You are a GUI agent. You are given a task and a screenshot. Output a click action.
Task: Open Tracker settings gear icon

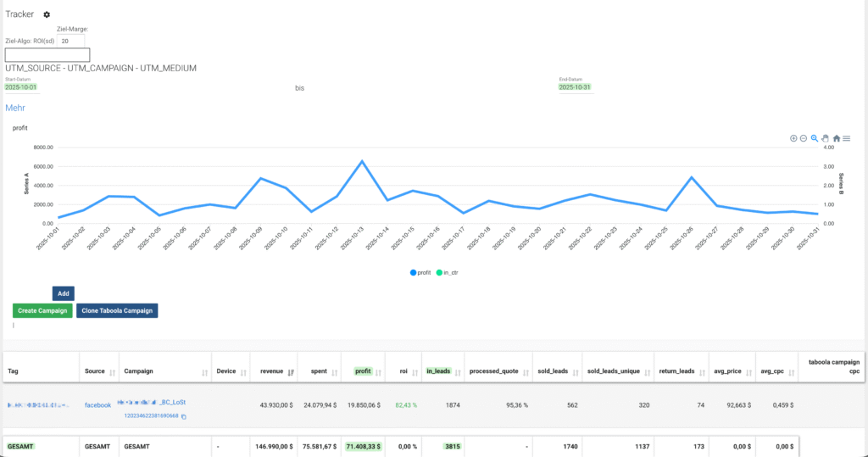[47, 14]
